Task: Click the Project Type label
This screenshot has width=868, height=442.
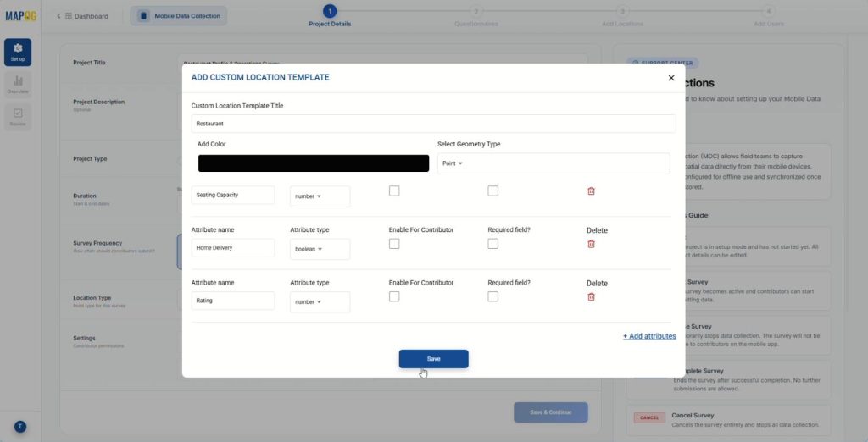Action: tap(90, 159)
